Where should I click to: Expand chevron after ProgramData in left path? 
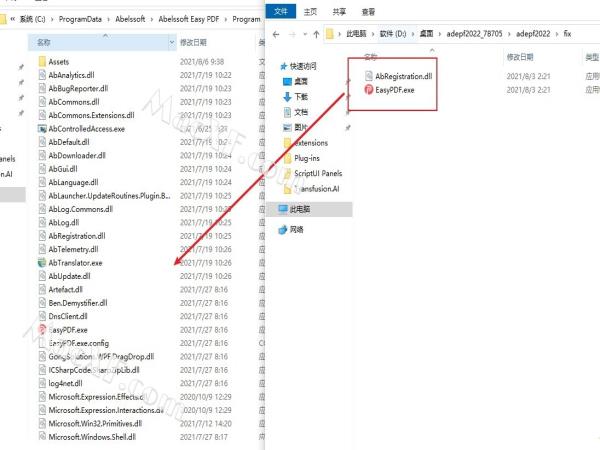(109, 19)
